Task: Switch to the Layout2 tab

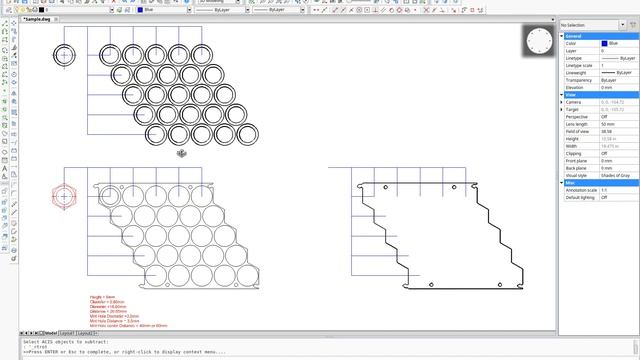Action: point(85,333)
